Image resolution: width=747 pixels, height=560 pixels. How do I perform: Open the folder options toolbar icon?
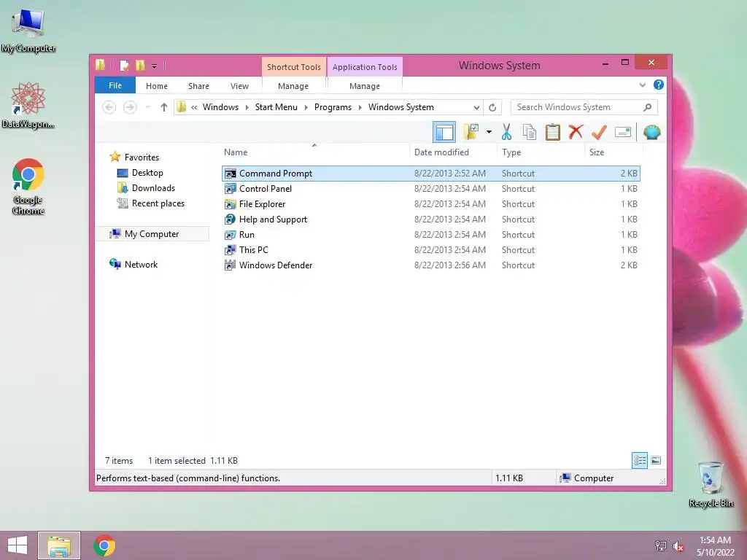tap(472, 132)
